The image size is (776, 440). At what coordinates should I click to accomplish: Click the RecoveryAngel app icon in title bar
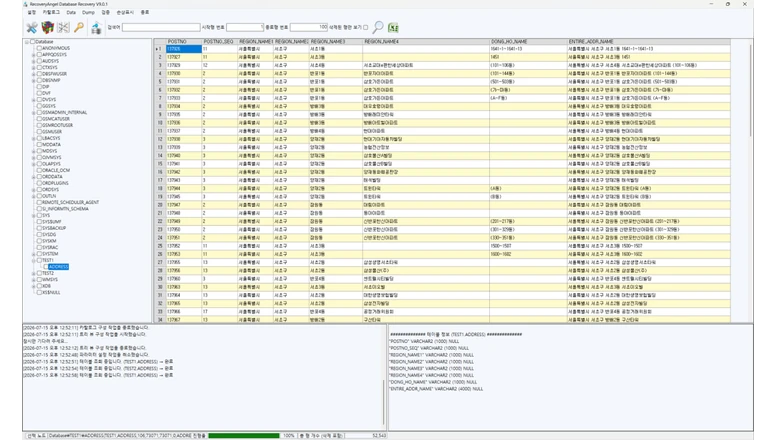pos(25,4)
